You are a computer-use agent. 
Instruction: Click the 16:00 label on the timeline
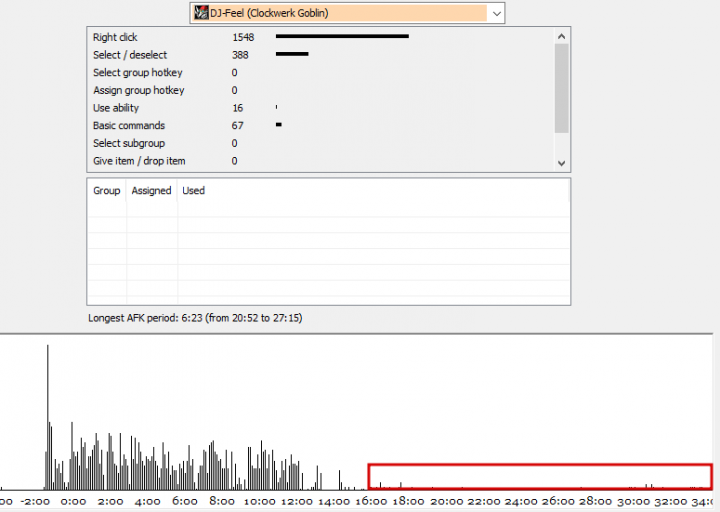pyautogui.click(x=371, y=501)
